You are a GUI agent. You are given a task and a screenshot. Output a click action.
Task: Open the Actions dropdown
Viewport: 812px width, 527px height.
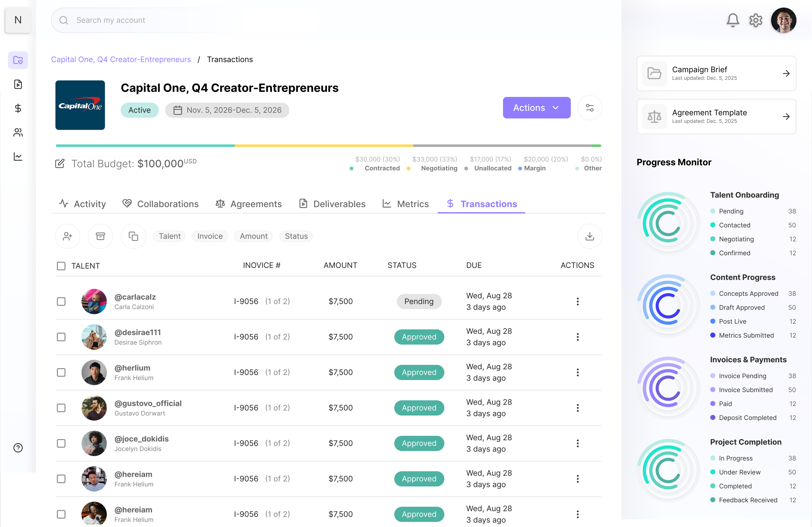(536, 108)
